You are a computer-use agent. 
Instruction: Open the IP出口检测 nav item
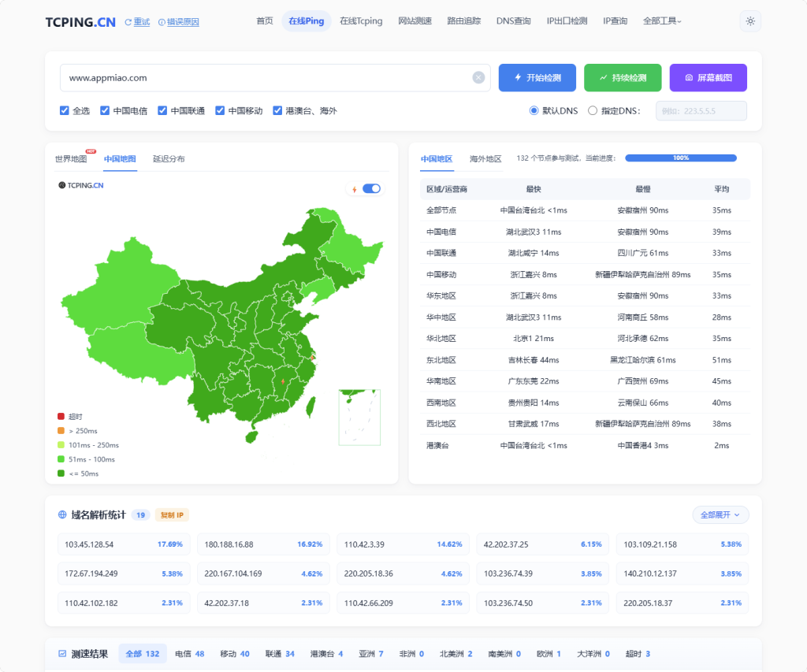[567, 21]
